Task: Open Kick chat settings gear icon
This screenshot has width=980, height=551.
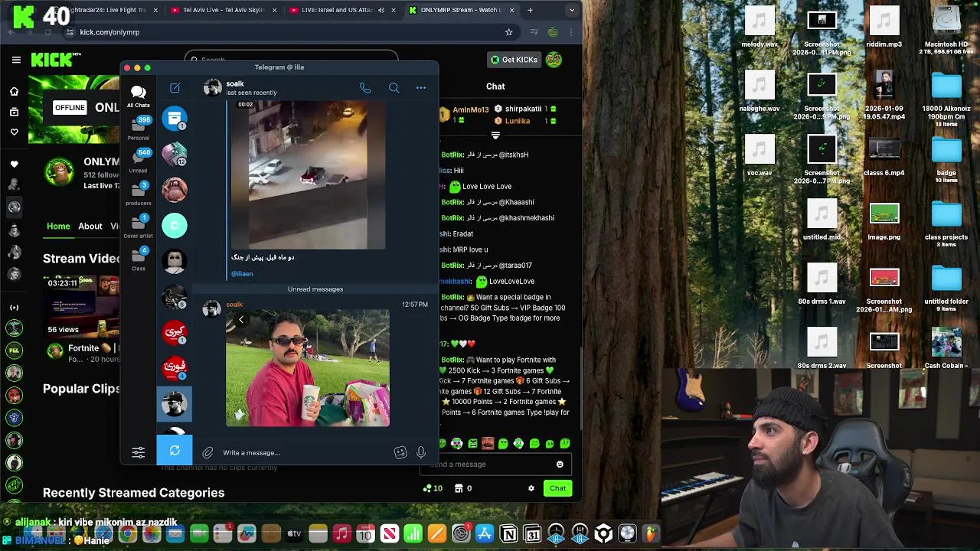Action: pyautogui.click(x=531, y=488)
